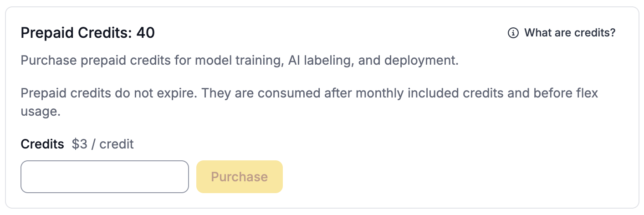
Task: Open the "What are credits?" link
Action: pos(569,33)
